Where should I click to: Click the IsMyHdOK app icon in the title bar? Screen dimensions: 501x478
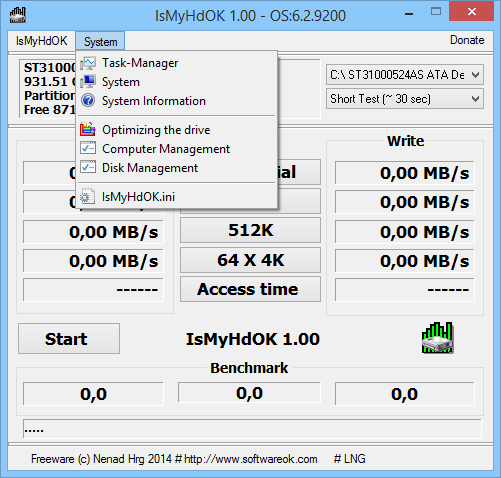(18, 15)
